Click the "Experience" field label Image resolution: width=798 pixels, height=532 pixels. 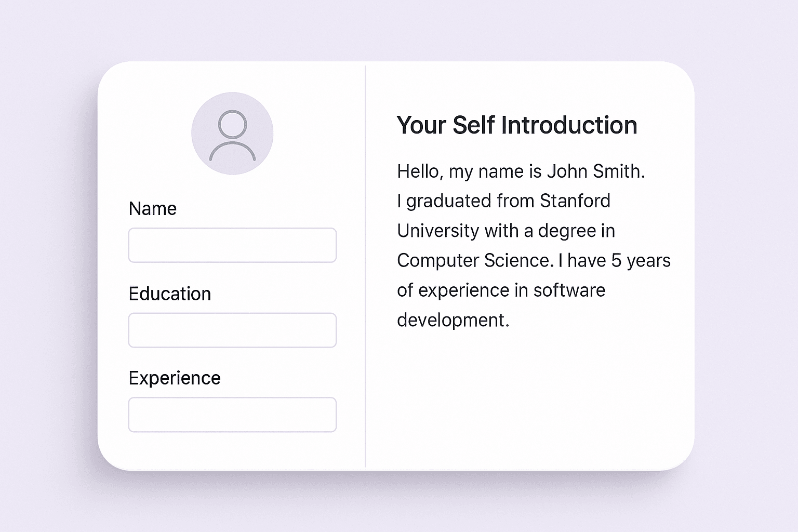coord(174,378)
